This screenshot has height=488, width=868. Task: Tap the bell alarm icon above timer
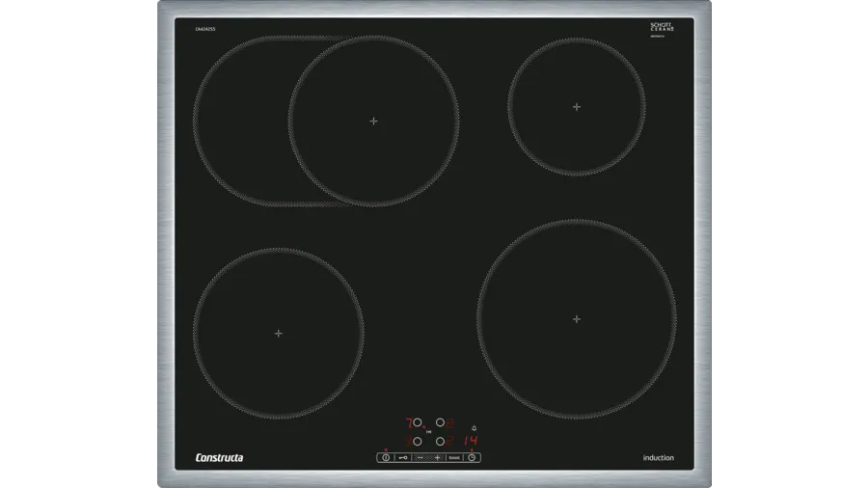pos(473,427)
